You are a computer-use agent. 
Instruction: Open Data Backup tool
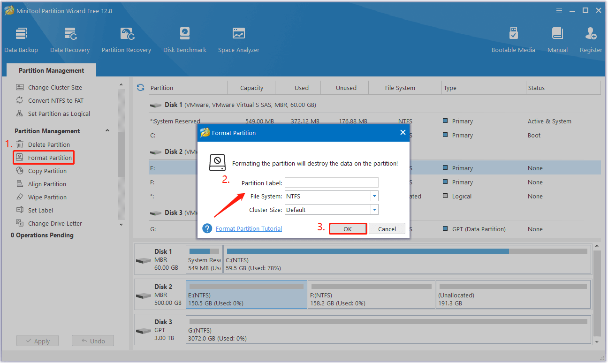click(21, 40)
